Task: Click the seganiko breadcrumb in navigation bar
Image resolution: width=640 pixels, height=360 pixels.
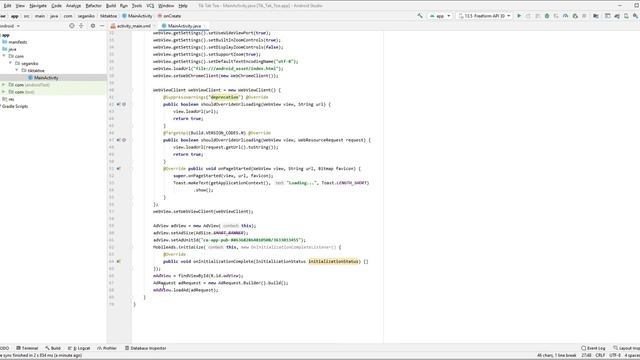Action: click(86, 16)
